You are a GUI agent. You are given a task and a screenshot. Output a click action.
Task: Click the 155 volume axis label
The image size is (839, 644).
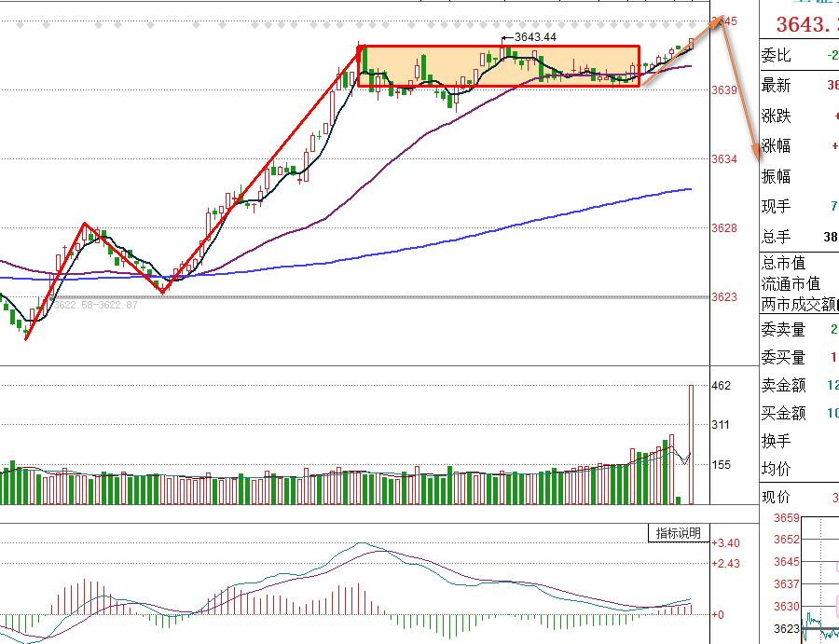tap(721, 465)
